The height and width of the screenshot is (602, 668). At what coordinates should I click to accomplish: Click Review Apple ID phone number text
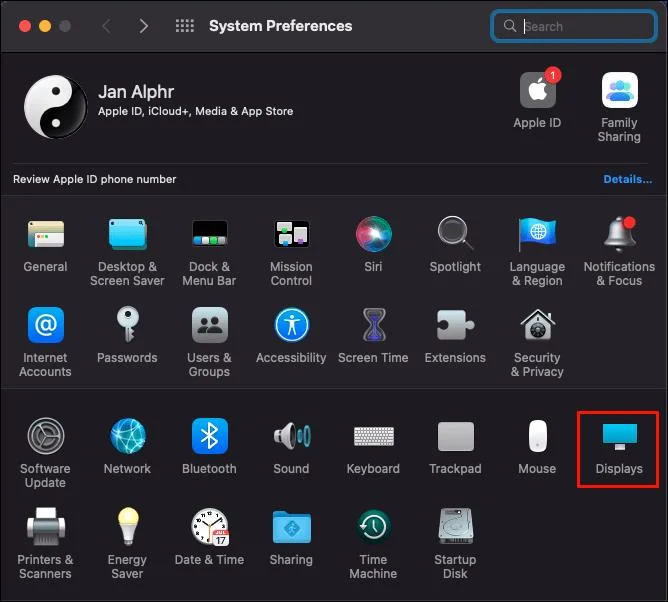point(95,179)
